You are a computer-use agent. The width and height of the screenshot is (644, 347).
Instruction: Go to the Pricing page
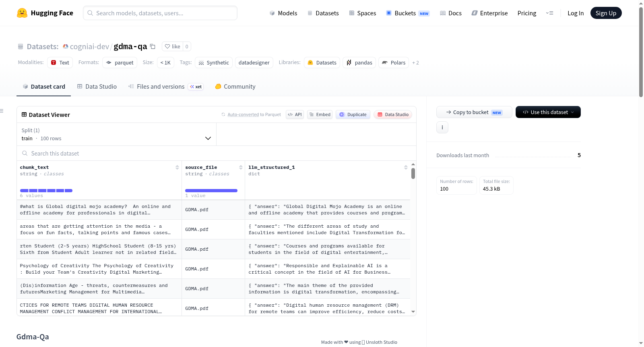(527, 13)
